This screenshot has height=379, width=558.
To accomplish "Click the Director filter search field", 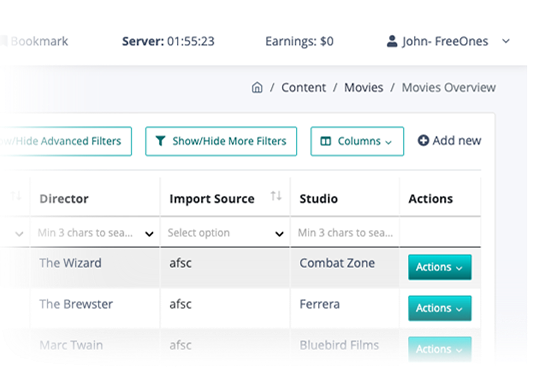I will coord(85,233).
